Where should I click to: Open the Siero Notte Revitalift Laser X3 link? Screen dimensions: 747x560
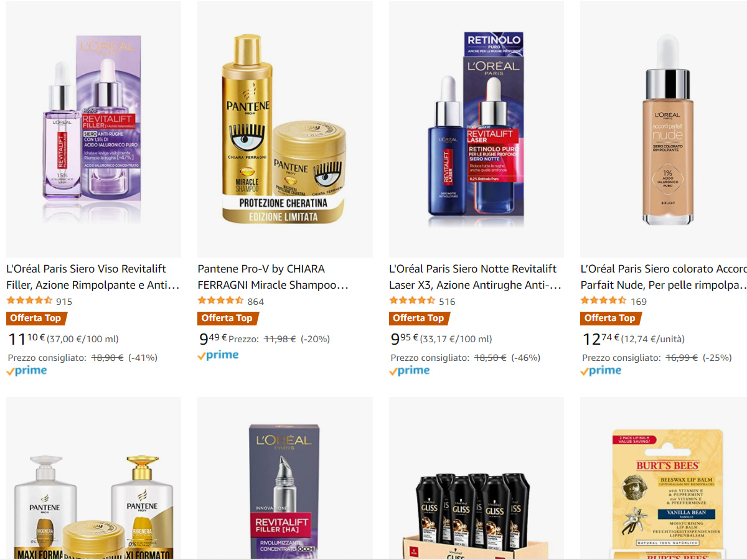(475, 277)
